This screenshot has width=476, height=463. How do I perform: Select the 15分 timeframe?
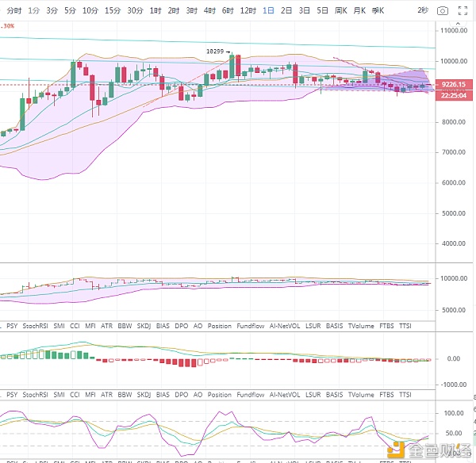click(113, 10)
